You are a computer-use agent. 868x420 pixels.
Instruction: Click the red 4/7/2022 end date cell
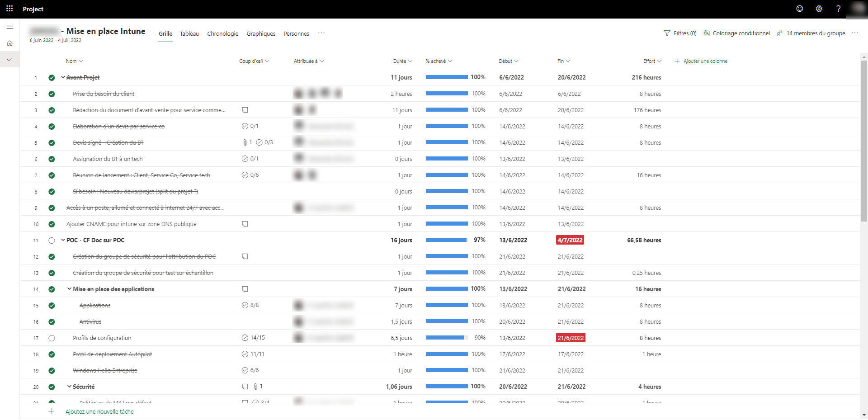pos(570,240)
